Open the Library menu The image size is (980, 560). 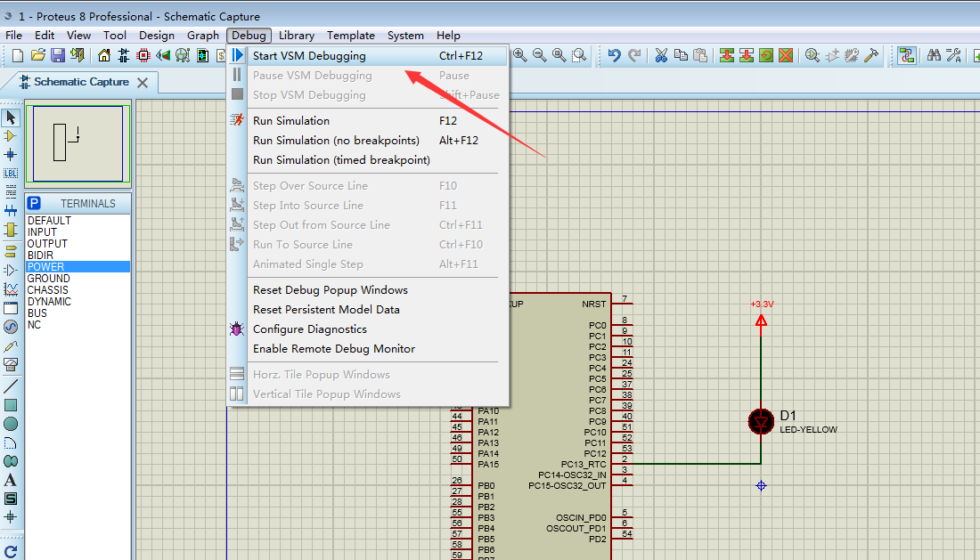point(296,36)
